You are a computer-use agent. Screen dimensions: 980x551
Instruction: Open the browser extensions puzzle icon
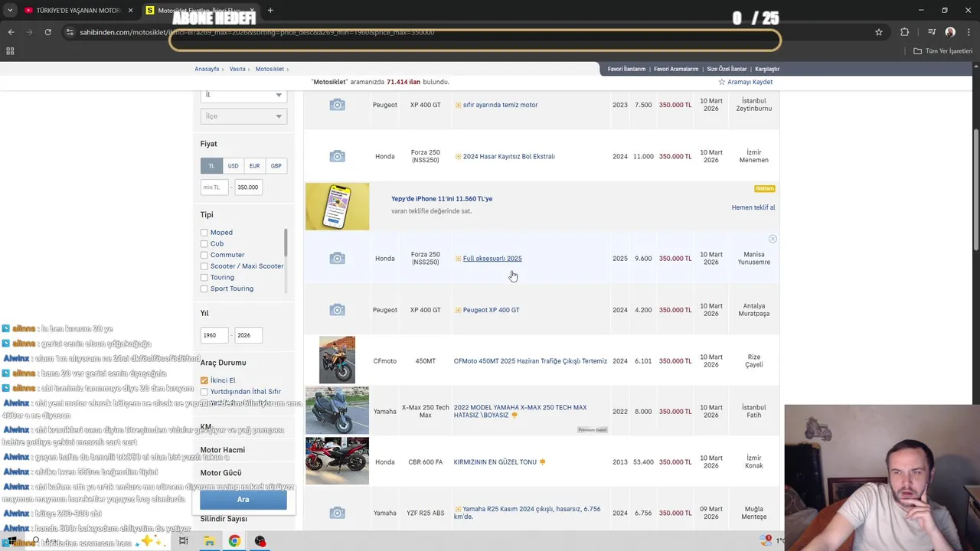tap(905, 32)
